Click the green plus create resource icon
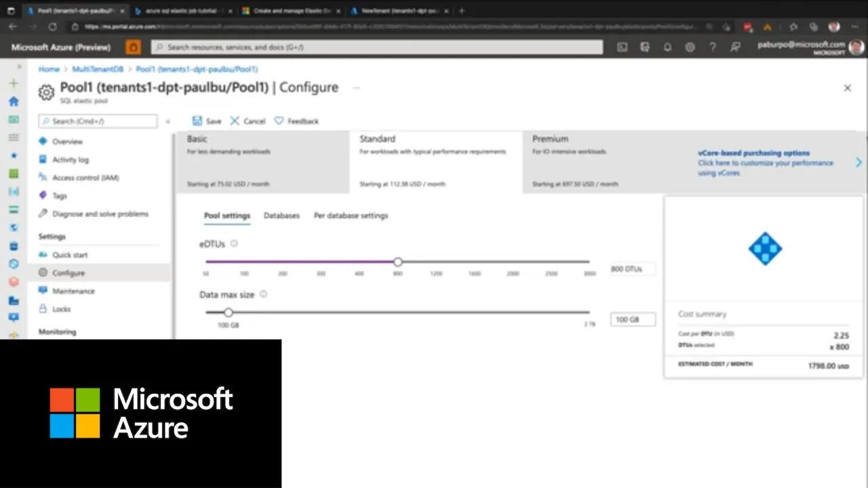The width and height of the screenshot is (868, 488). 14,83
